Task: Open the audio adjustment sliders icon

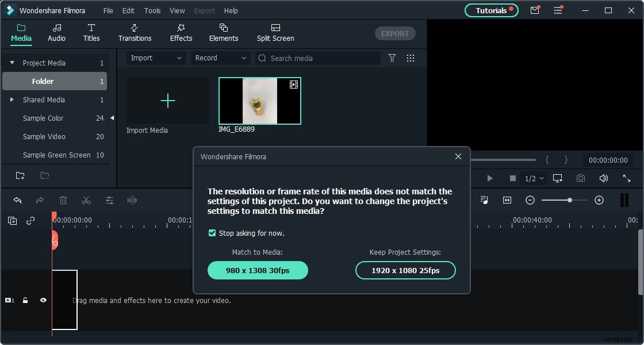Action: [x=109, y=200]
